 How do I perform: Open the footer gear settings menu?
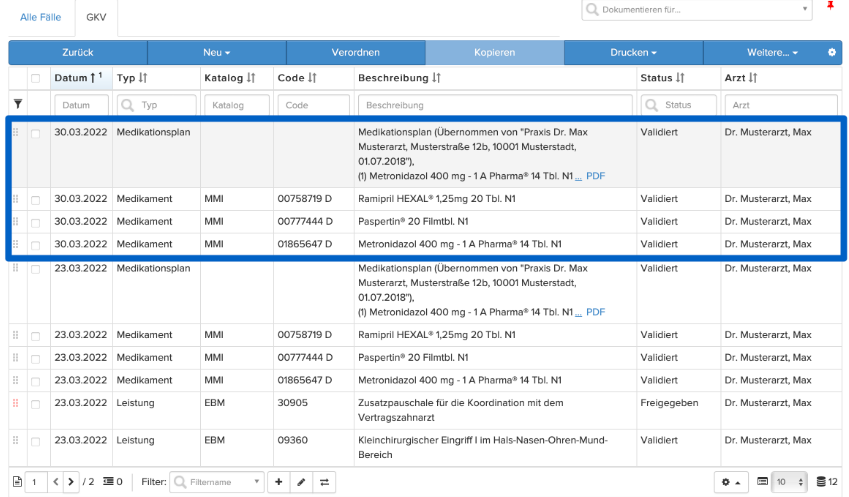coord(731,482)
